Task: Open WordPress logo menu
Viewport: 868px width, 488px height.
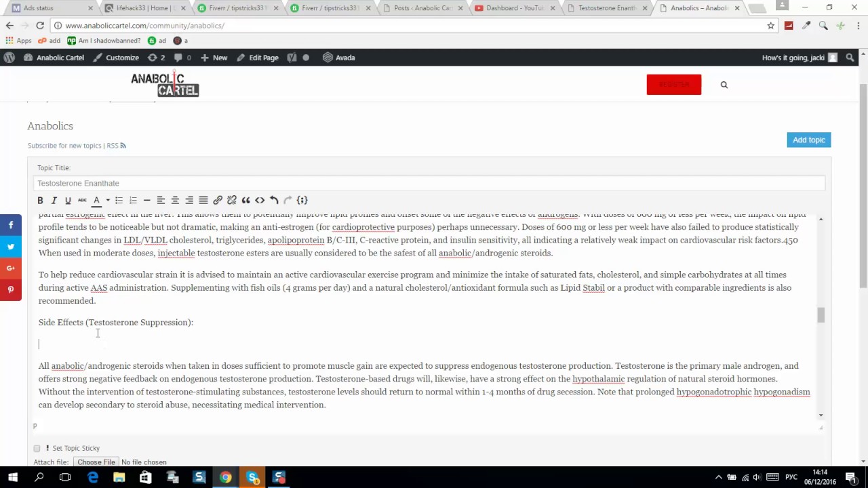Action: click(9, 58)
